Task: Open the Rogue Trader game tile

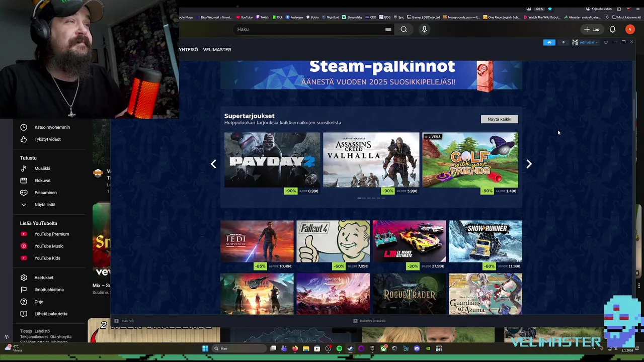Action: point(409,294)
